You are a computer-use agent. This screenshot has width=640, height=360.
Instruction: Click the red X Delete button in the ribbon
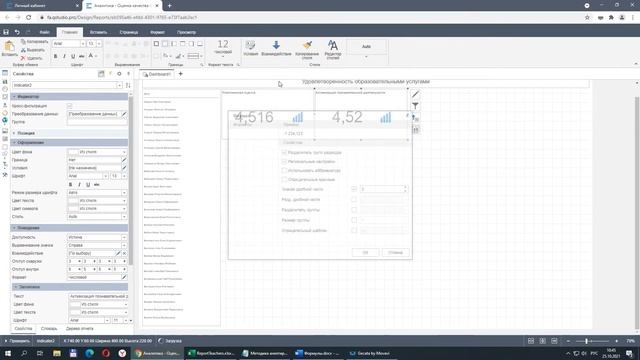pyautogui.click(x=32, y=58)
